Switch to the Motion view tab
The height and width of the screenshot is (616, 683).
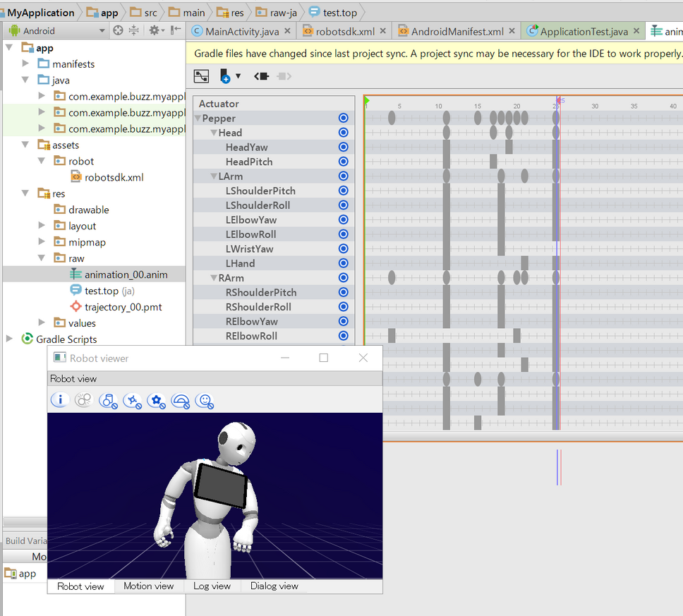click(x=148, y=586)
